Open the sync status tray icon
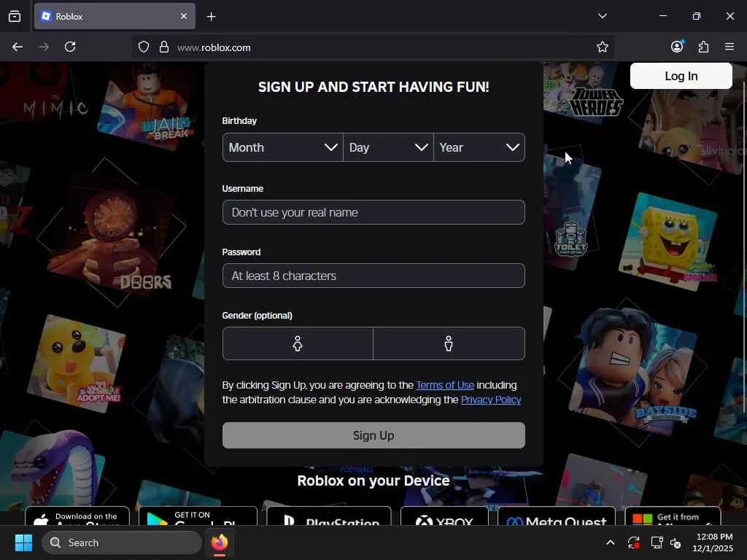This screenshot has height=560, width=747. coord(634,542)
